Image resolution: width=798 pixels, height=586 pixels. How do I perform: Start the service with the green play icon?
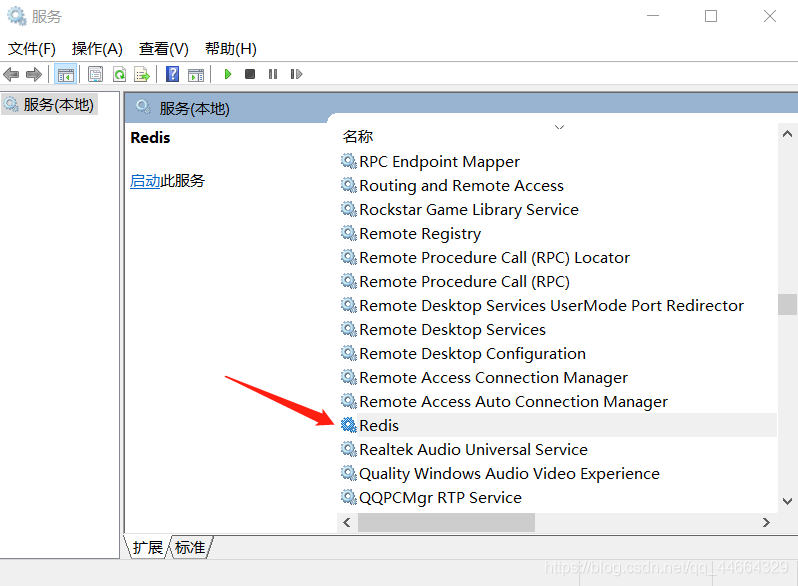tap(228, 74)
